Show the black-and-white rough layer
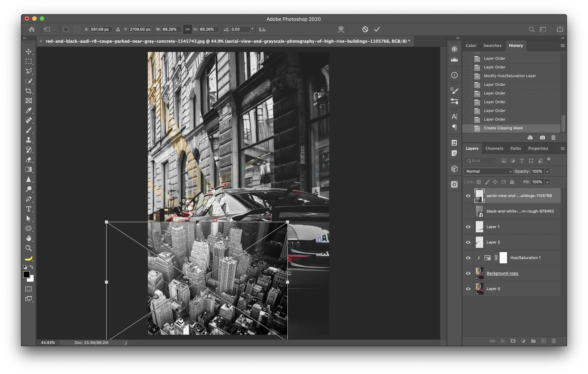Viewport: 588px width, 374px height. tap(468, 211)
